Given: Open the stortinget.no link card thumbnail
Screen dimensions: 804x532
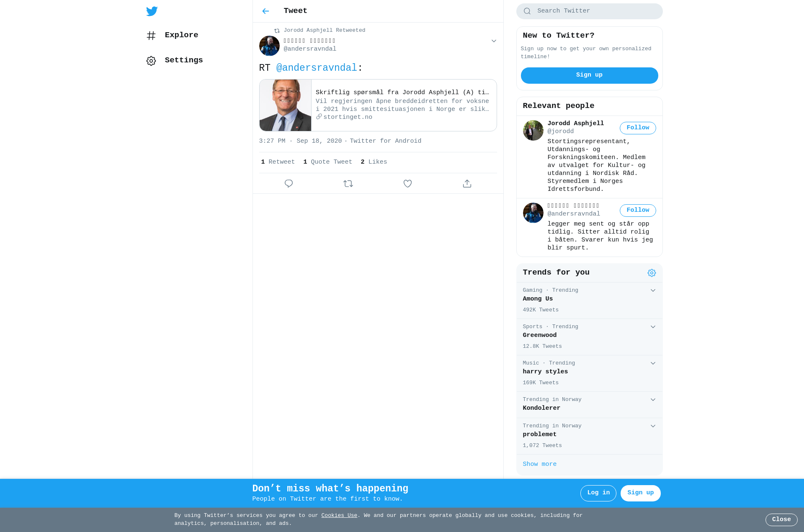Looking at the screenshot, I should [x=285, y=105].
